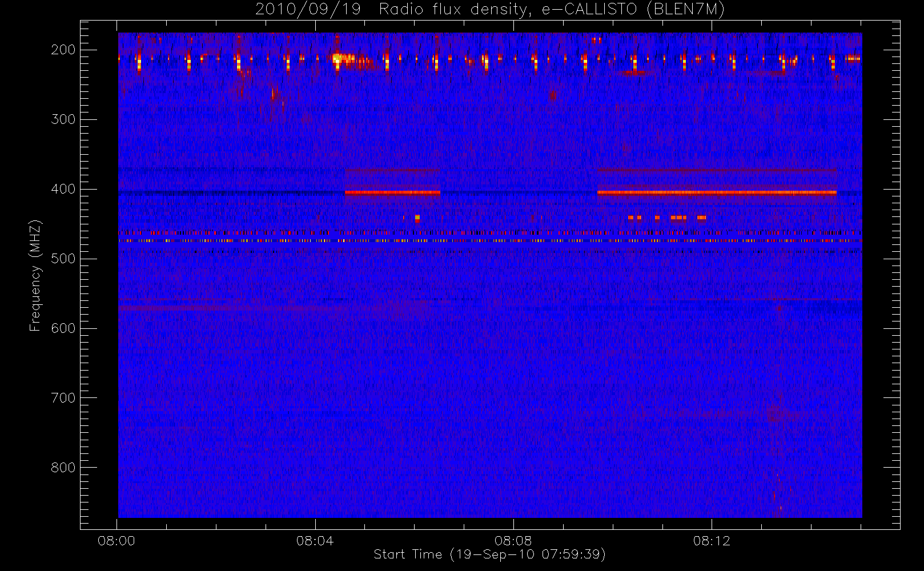Screen dimensions: 924x571
Task: Click the shorter red 400 MHz emission band near 08:05
Action: [x=392, y=192]
